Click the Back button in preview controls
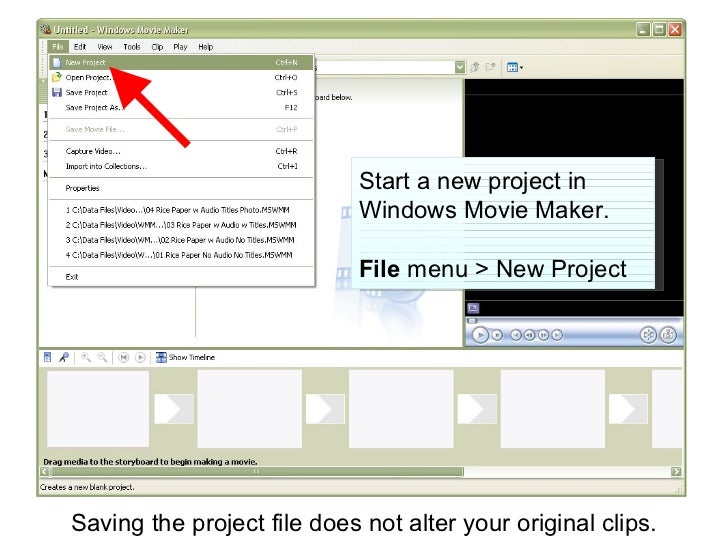Image resolution: width=728 pixels, height=546 pixels. [x=516, y=335]
